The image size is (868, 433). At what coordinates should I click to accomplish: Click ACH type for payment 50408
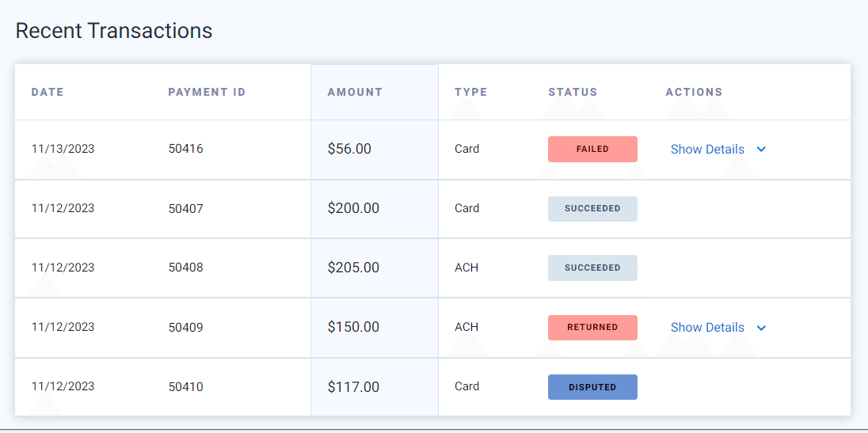(x=466, y=268)
